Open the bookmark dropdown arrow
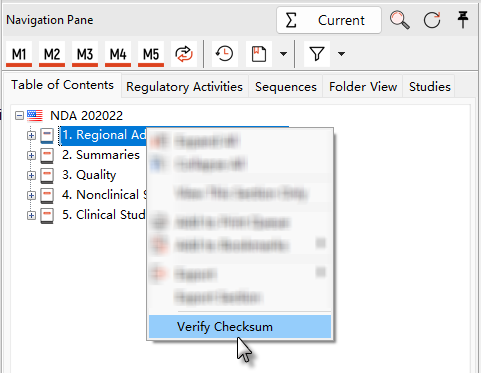This screenshot has height=373, width=481. 283,54
